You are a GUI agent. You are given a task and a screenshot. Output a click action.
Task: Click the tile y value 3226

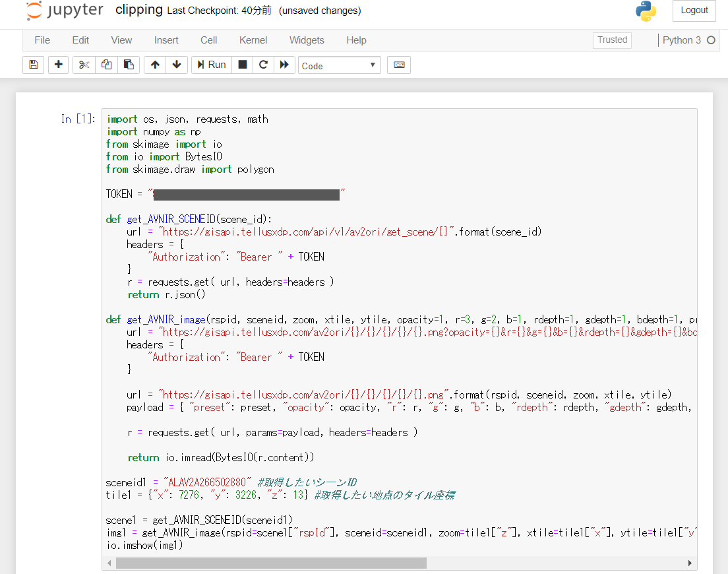[245, 495]
